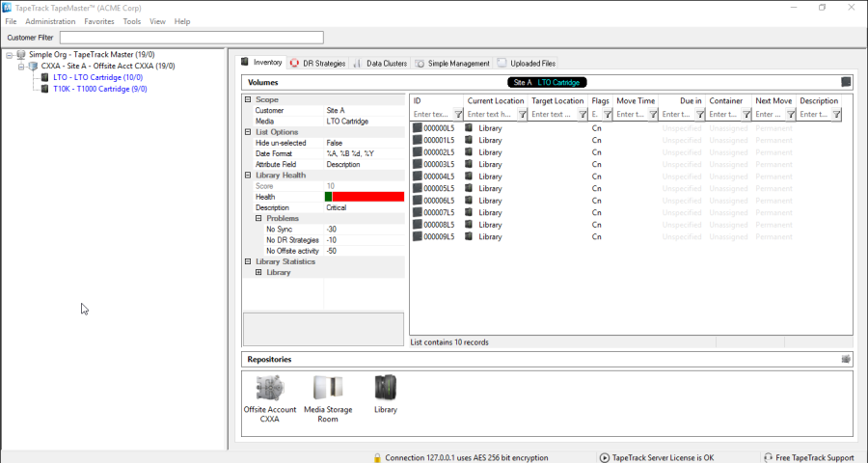
Task: Click Library location icon for 000001L5
Action: pyautogui.click(x=469, y=140)
